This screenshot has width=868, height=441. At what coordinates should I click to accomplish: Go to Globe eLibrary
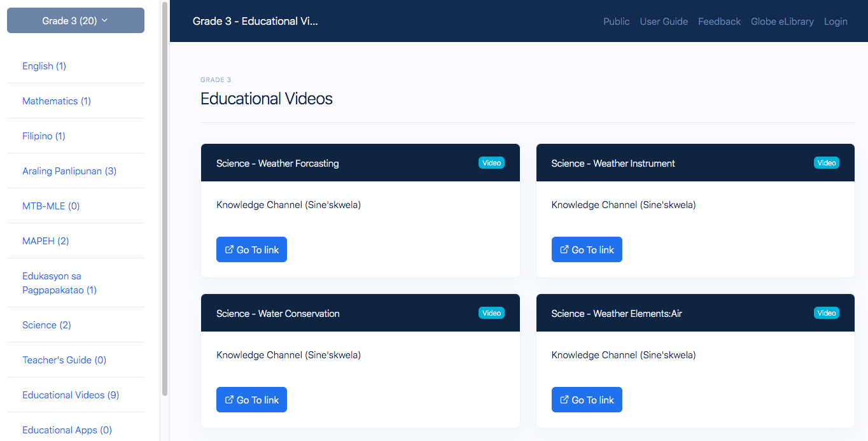pyautogui.click(x=782, y=22)
